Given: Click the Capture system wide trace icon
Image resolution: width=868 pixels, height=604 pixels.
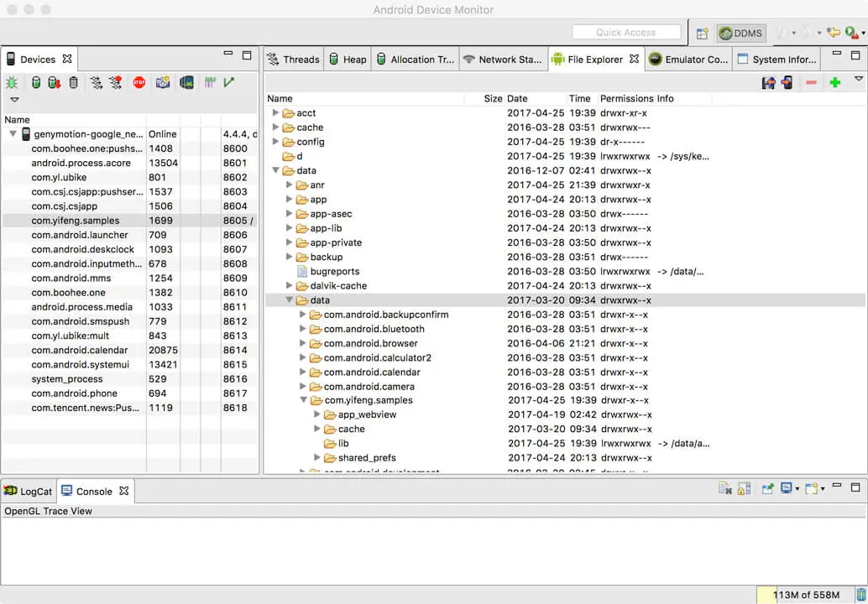Looking at the screenshot, I should pos(210,82).
